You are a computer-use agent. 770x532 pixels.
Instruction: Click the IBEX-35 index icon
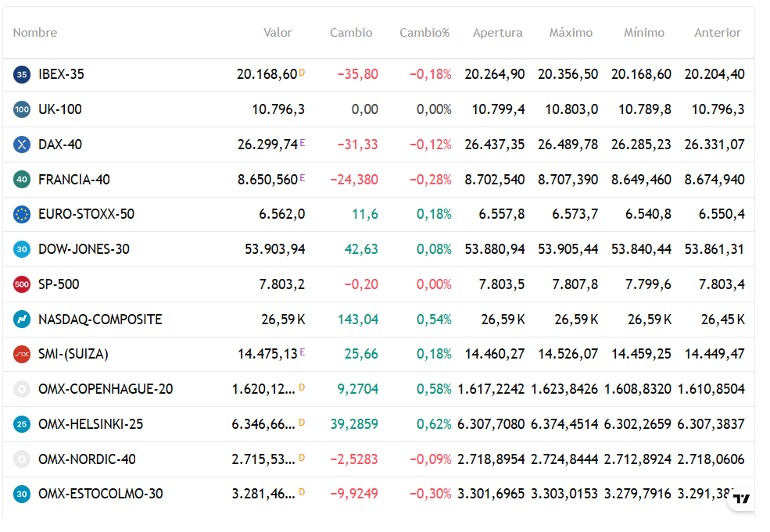(22, 74)
